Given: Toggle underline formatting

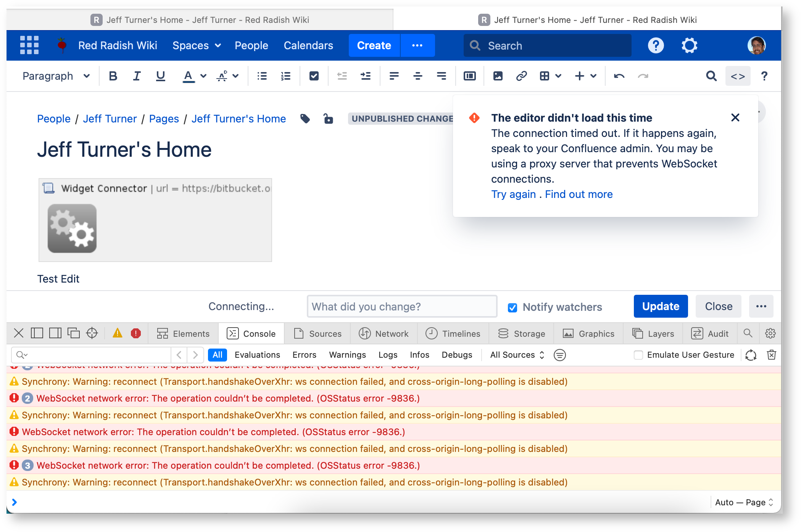Looking at the screenshot, I should tap(161, 76).
